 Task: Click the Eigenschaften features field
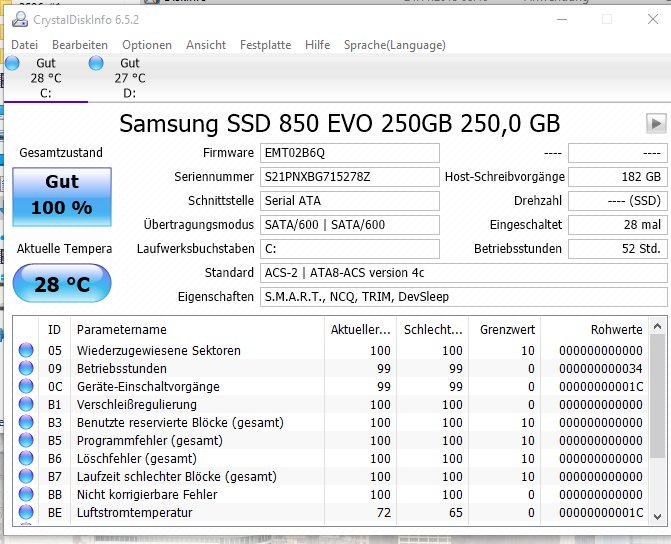click(x=463, y=297)
